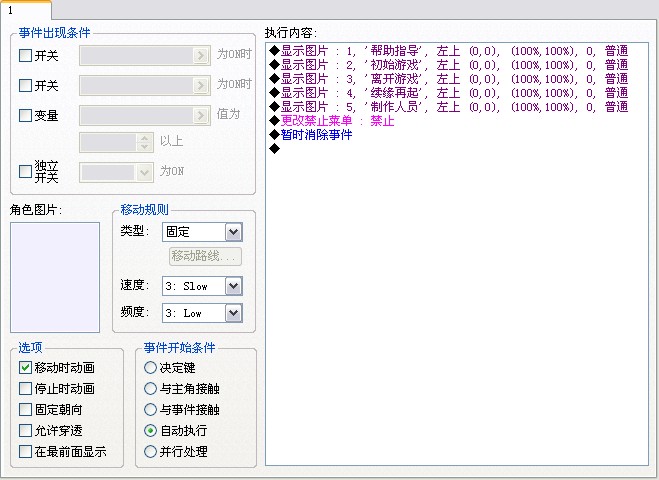
Task: Open the 频度 frequency dropdown
Action: click(x=202, y=313)
